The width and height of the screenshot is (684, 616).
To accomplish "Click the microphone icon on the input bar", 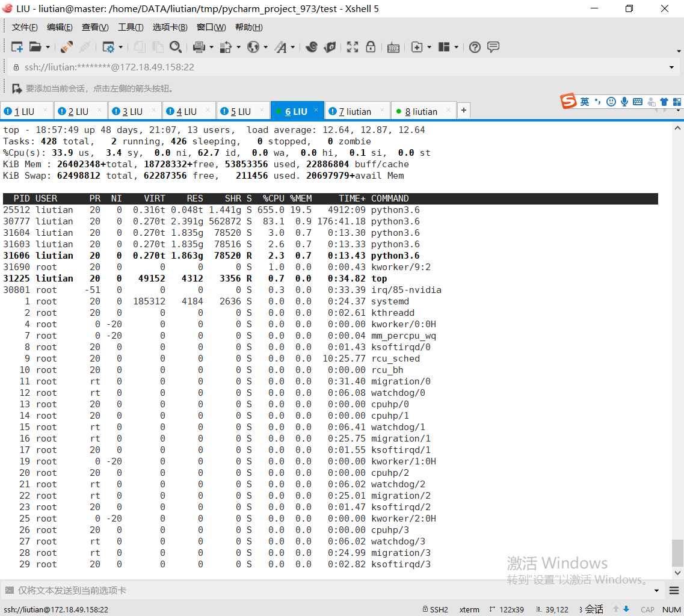I will (624, 102).
